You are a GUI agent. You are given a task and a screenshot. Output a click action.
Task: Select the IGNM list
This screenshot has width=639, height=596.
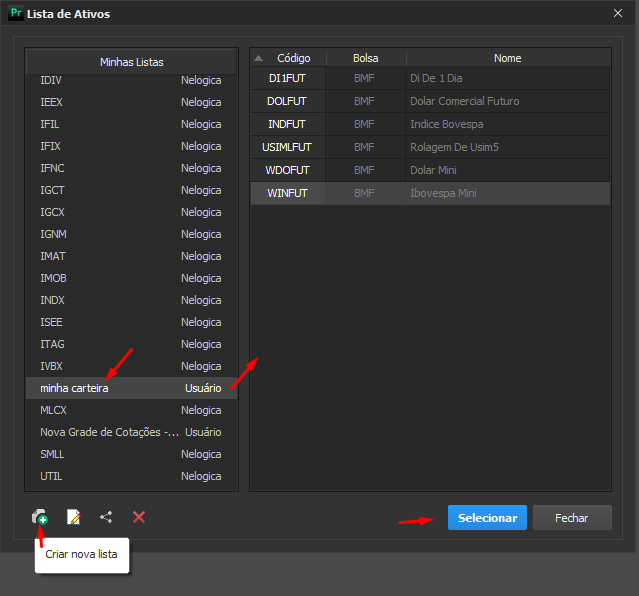pos(131,234)
